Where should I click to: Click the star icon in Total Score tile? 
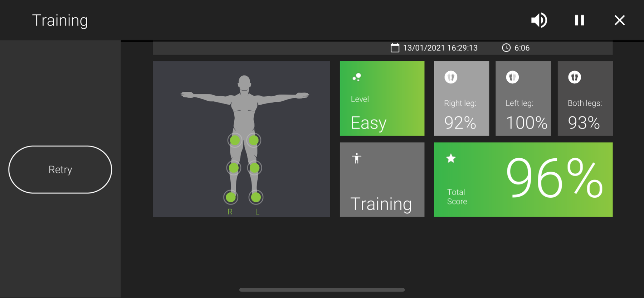(451, 158)
